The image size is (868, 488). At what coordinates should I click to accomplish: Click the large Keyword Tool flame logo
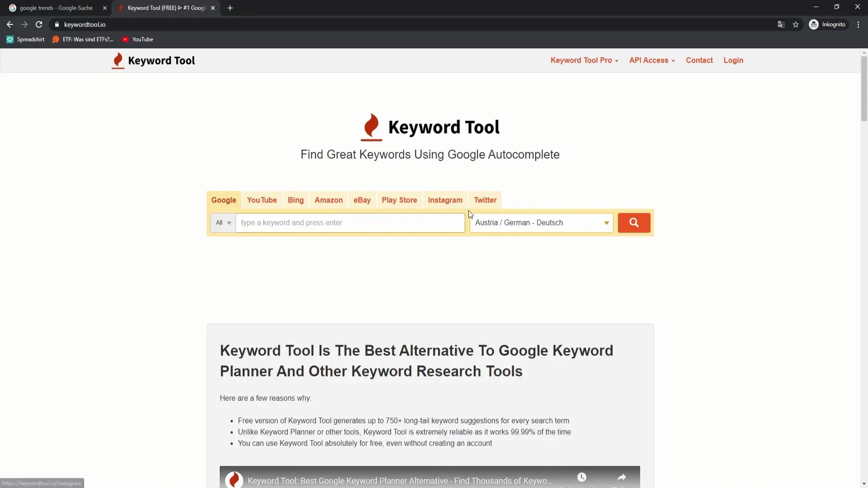pyautogui.click(x=371, y=127)
